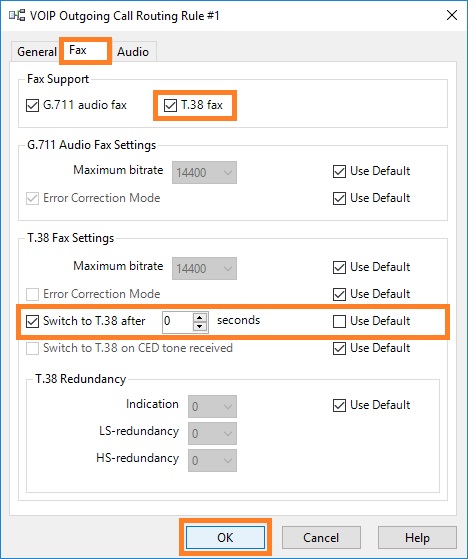Click the OK button

click(225, 537)
